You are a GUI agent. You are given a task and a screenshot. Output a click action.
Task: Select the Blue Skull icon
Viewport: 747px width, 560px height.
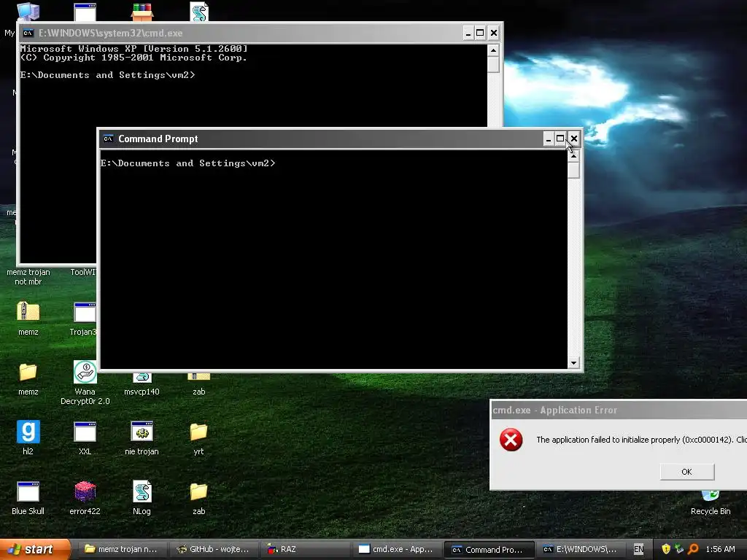coord(28,491)
